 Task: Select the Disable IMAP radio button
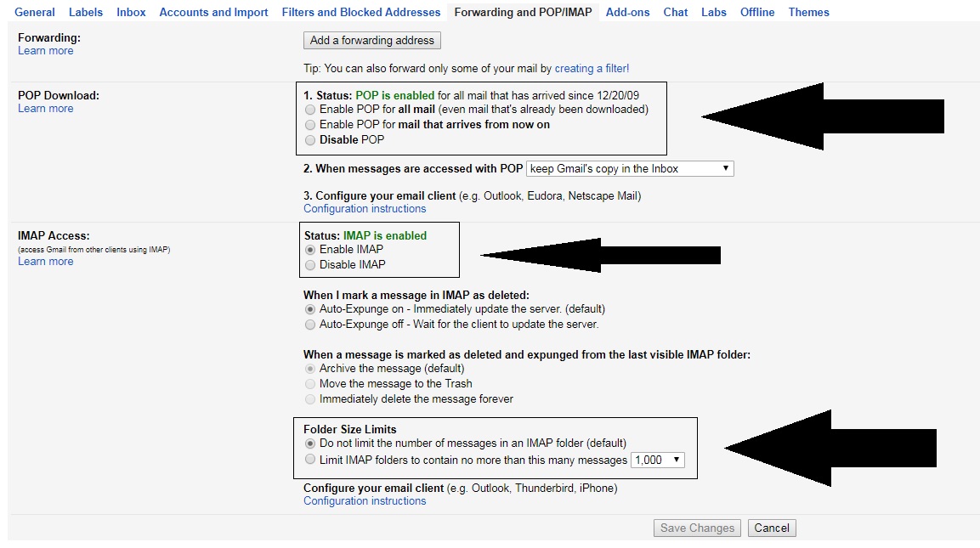tap(310, 265)
